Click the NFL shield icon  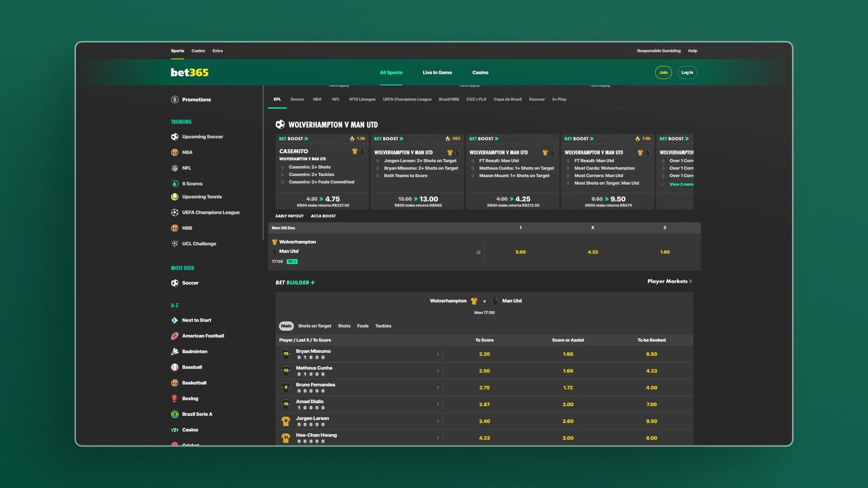pos(175,168)
